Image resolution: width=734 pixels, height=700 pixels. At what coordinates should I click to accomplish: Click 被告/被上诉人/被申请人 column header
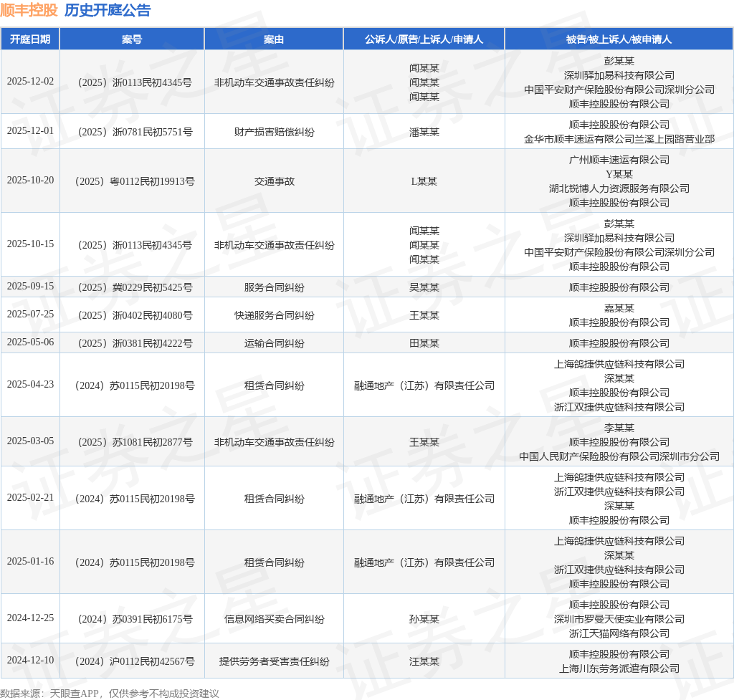pos(619,39)
